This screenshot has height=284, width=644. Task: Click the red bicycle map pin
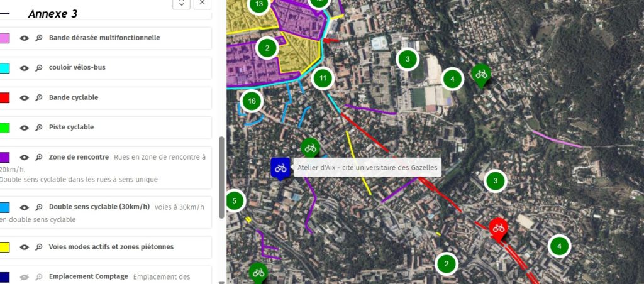pyautogui.click(x=498, y=227)
